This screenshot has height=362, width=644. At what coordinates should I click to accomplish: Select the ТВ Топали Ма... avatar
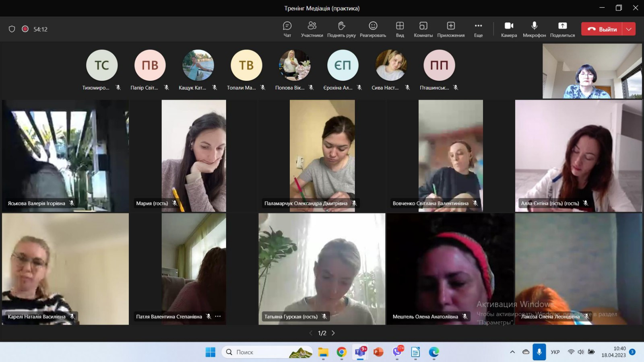[246, 65]
